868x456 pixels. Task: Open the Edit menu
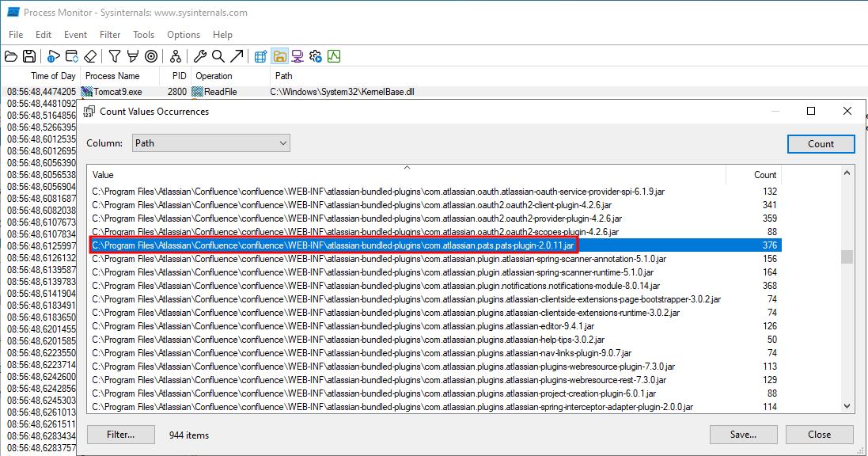click(x=44, y=34)
